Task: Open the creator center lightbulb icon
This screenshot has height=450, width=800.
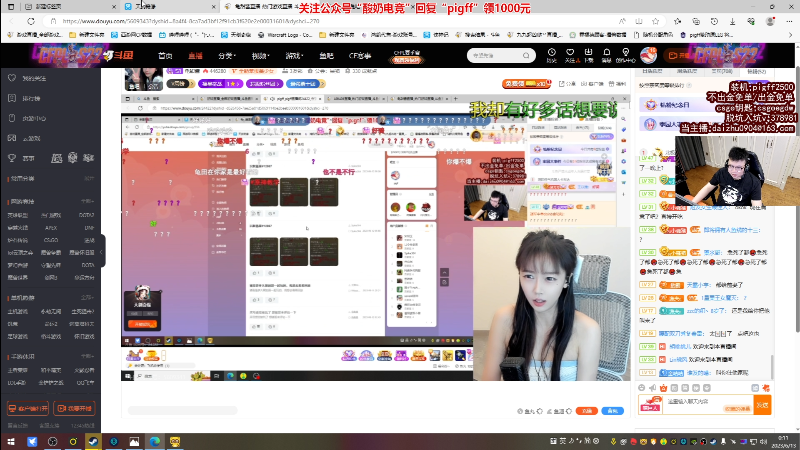Action: pos(626,53)
